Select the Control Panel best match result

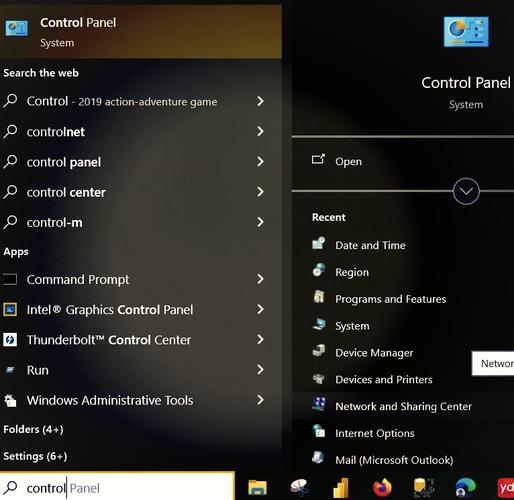141,32
